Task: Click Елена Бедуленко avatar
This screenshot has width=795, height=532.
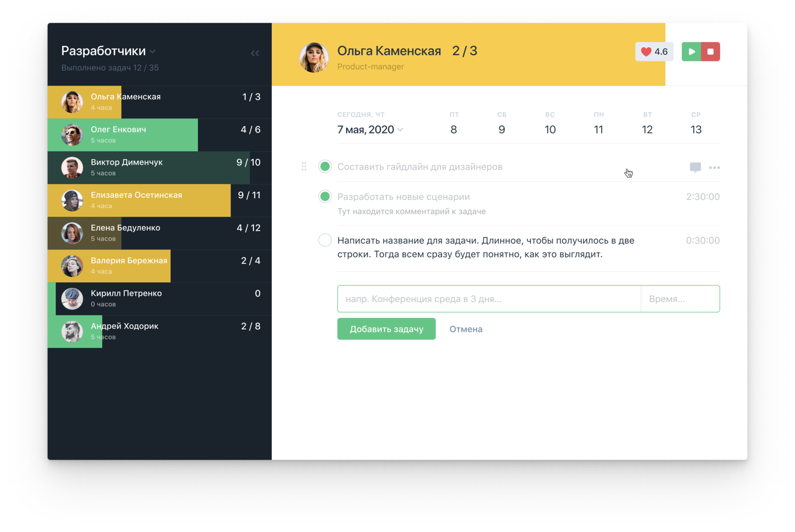Action: [x=72, y=233]
